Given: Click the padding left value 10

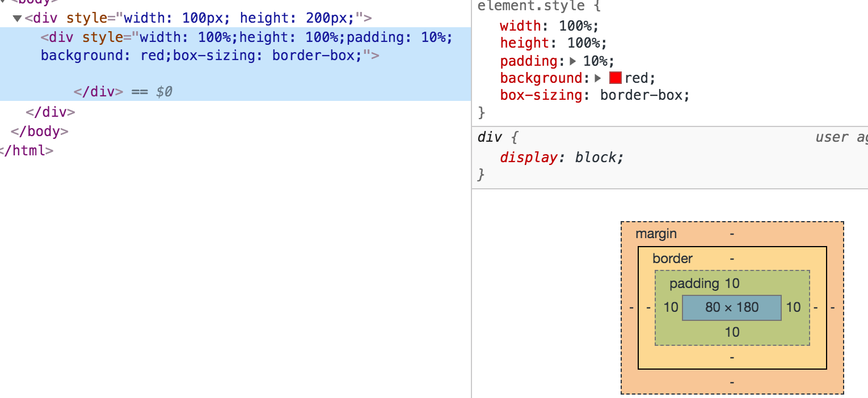Looking at the screenshot, I should (x=671, y=307).
